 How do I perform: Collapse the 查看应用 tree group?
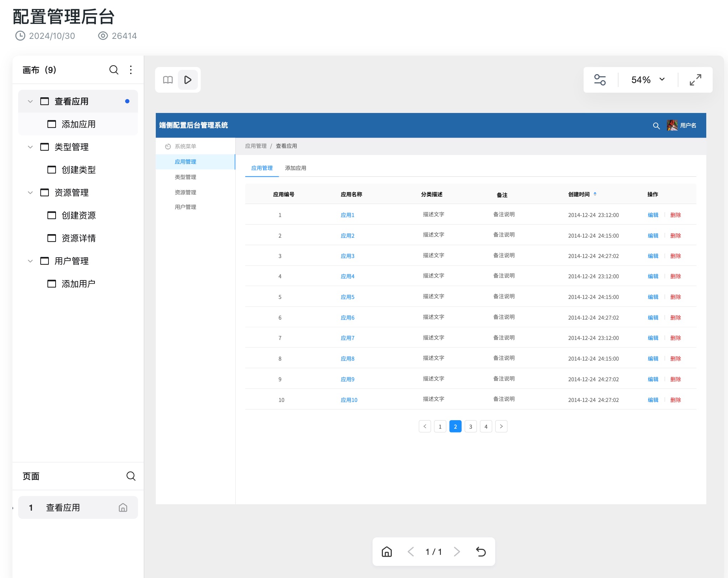tap(30, 102)
